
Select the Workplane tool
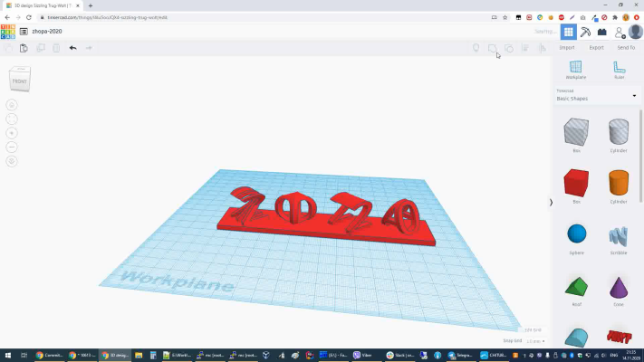tap(576, 70)
